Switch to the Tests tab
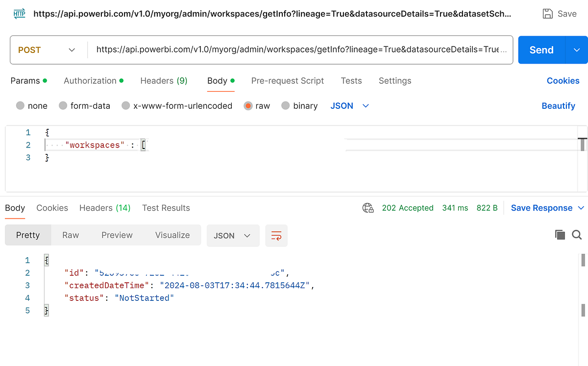The height and width of the screenshot is (366, 588). click(351, 80)
